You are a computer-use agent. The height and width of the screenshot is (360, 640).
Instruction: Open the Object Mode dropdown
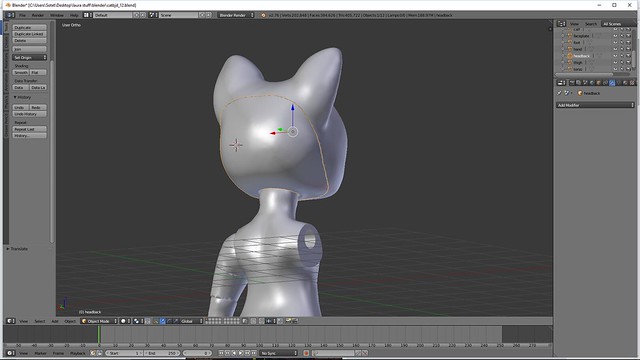[x=99, y=321]
